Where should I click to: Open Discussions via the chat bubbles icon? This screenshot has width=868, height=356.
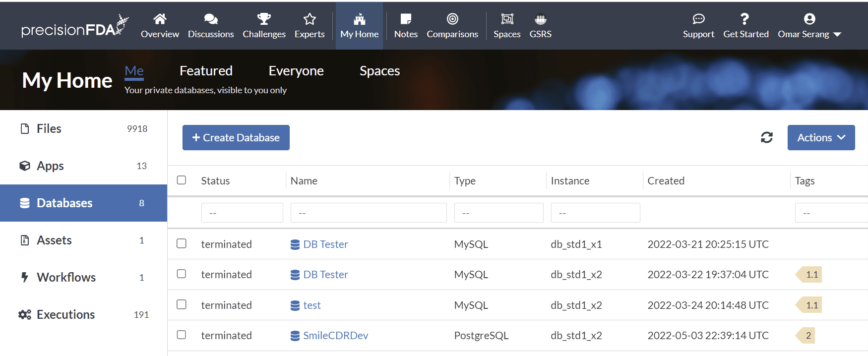(x=211, y=19)
